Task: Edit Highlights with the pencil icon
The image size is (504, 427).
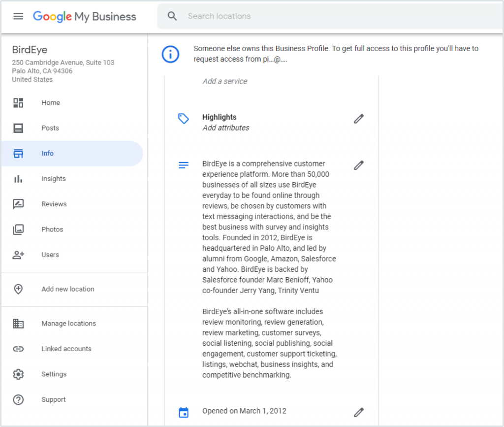Action: 359,119
